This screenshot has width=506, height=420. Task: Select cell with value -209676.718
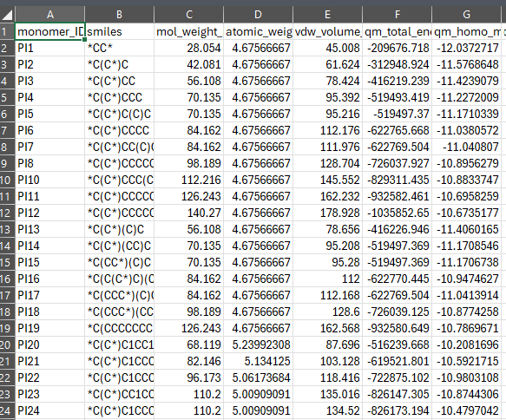point(397,48)
